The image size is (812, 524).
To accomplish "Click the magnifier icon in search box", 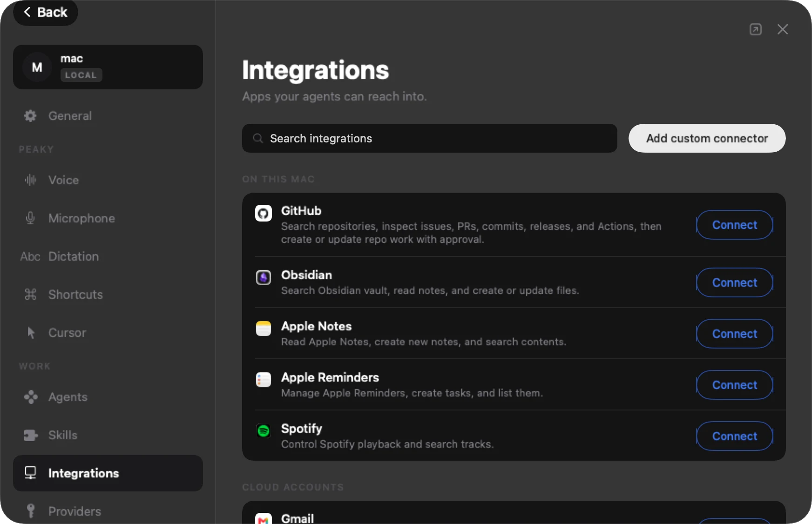I will click(258, 138).
